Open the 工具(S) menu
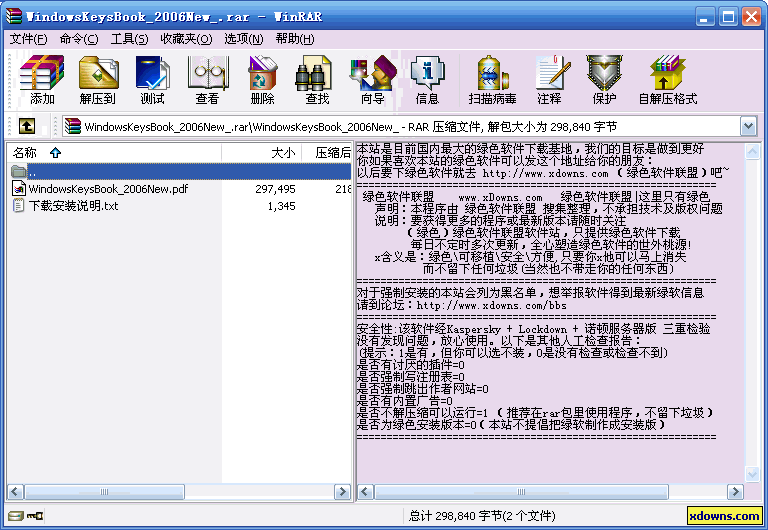The width and height of the screenshot is (768, 530). [129, 39]
